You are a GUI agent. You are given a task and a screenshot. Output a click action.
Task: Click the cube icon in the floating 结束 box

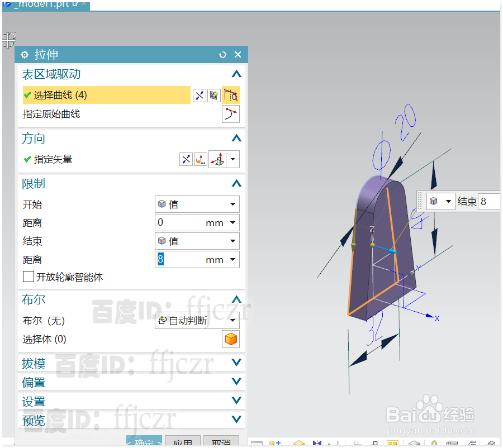[433, 201]
